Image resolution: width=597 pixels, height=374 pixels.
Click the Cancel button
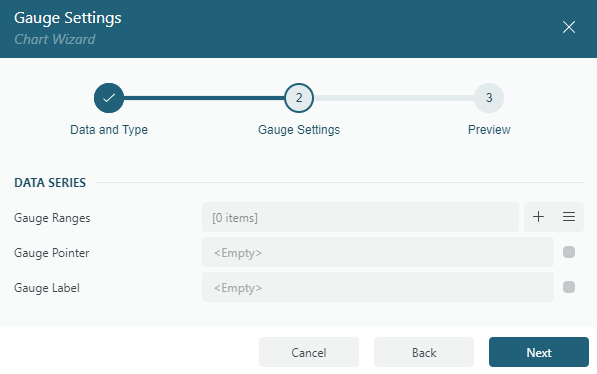(309, 352)
